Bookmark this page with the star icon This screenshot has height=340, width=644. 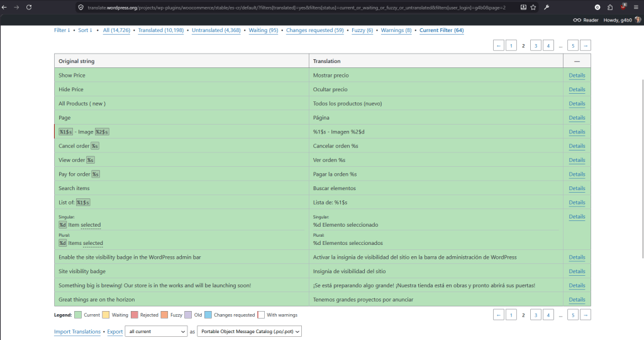[533, 8]
